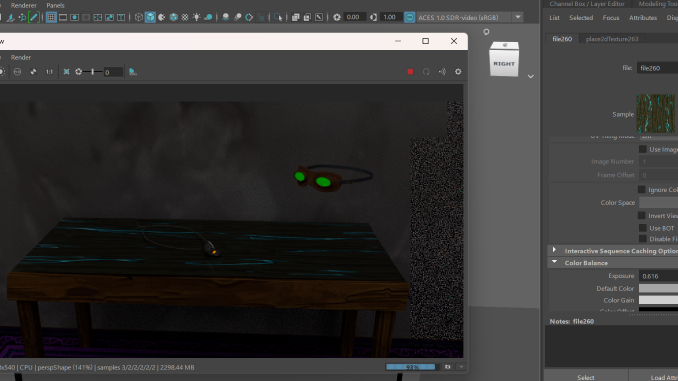
Task: Check the Use Image Sequence checkbox
Action: (643, 149)
